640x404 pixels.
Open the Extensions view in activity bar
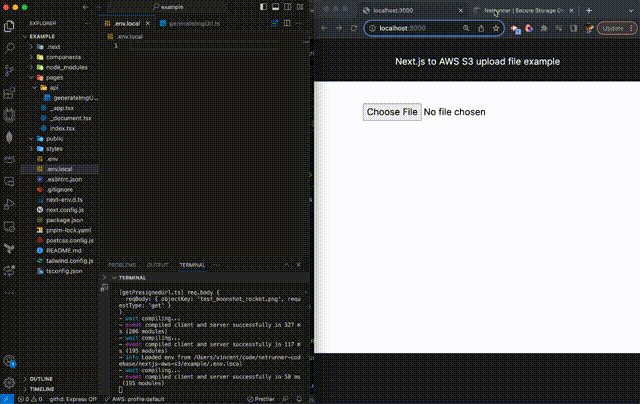9,93
